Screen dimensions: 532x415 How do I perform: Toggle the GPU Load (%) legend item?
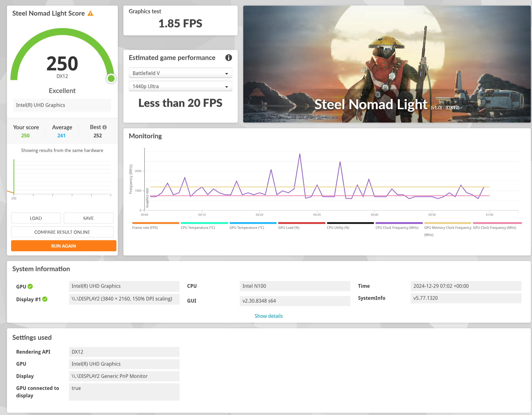click(289, 228)
